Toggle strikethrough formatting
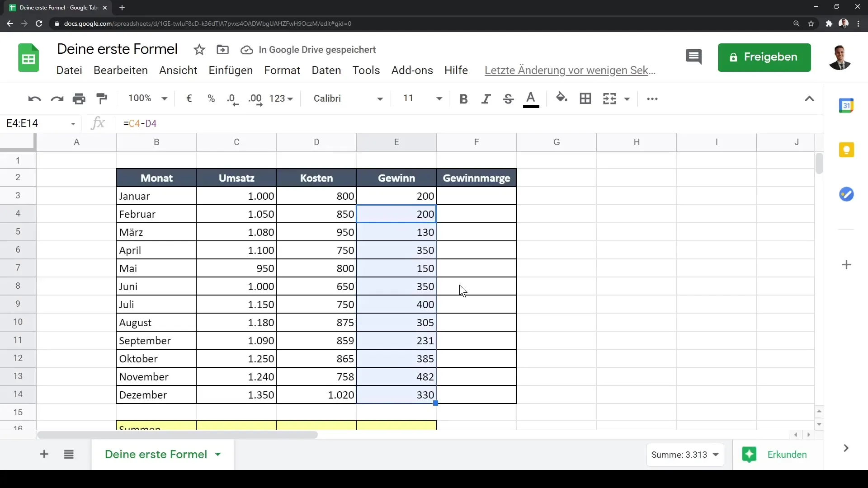The width and height of the screenshot is (868, 488). (x=508, y=99)
